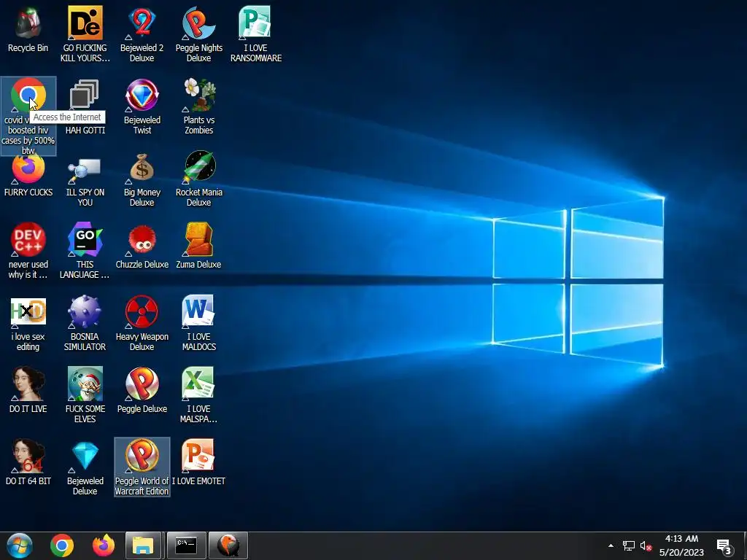The width and height of the screenshot is (747, 560).
Task: Show hidden system tray icons
Action: click(x=611, y=545)
